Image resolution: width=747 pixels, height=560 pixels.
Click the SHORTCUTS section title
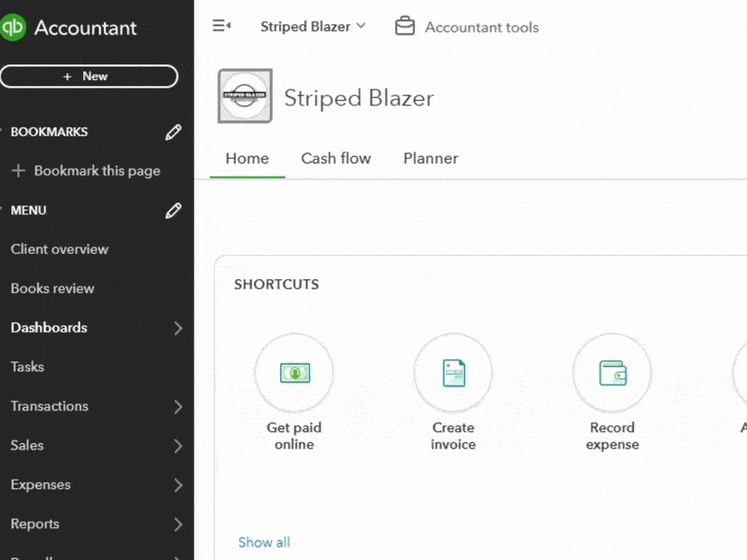[276, 285]
